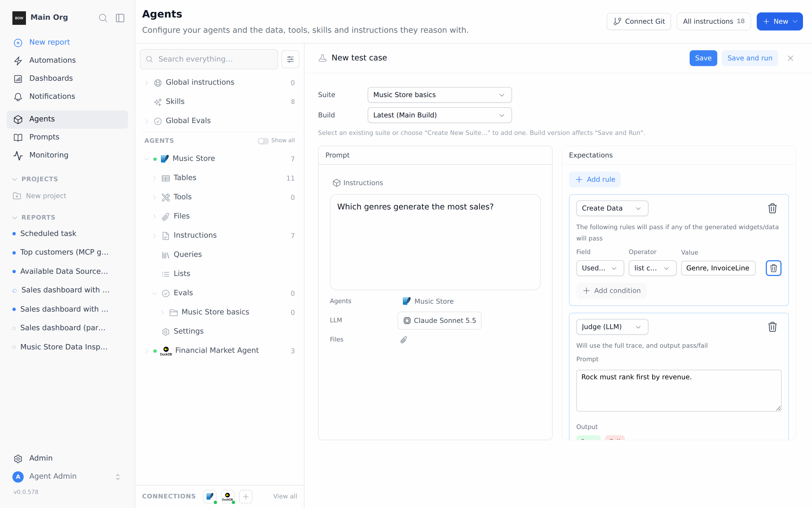
Task: Go to Dashboards in the sidebar
Action: pyautogui.click(x=67, y=78)
